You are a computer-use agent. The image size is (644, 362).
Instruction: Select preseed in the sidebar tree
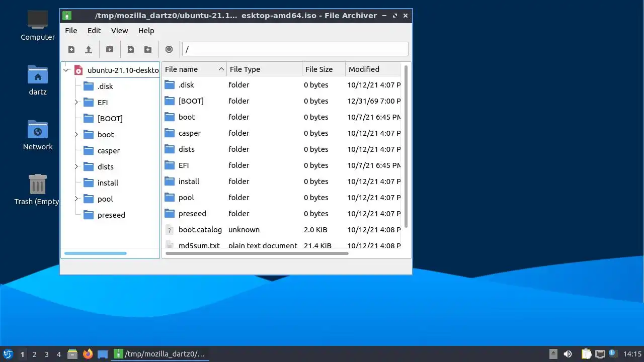coord(111,215)
